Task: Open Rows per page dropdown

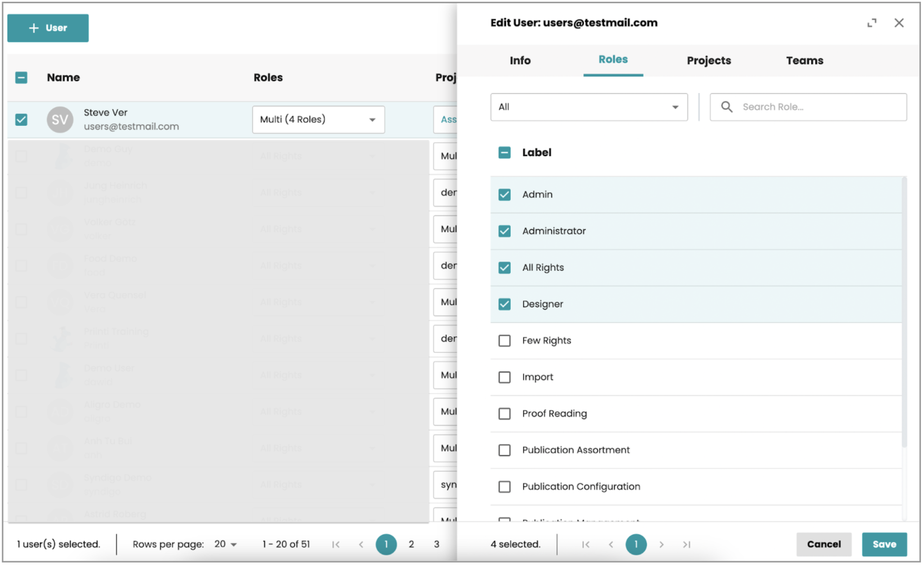Action: point(226,544)
